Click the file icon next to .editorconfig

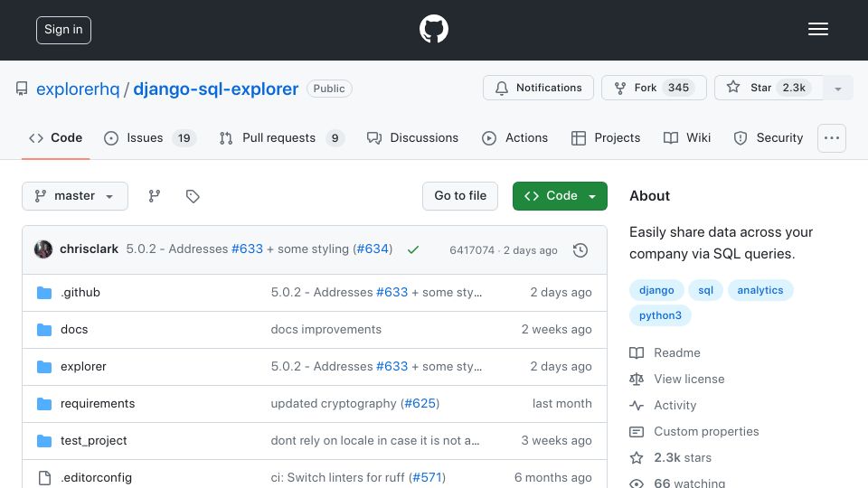(x=44, y=478)
